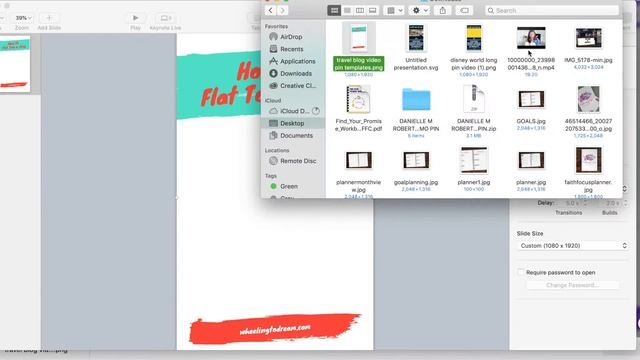Open Slide Size dropdown in Keynote
Screen dimensions: 640x360
[x=572, y=246]
